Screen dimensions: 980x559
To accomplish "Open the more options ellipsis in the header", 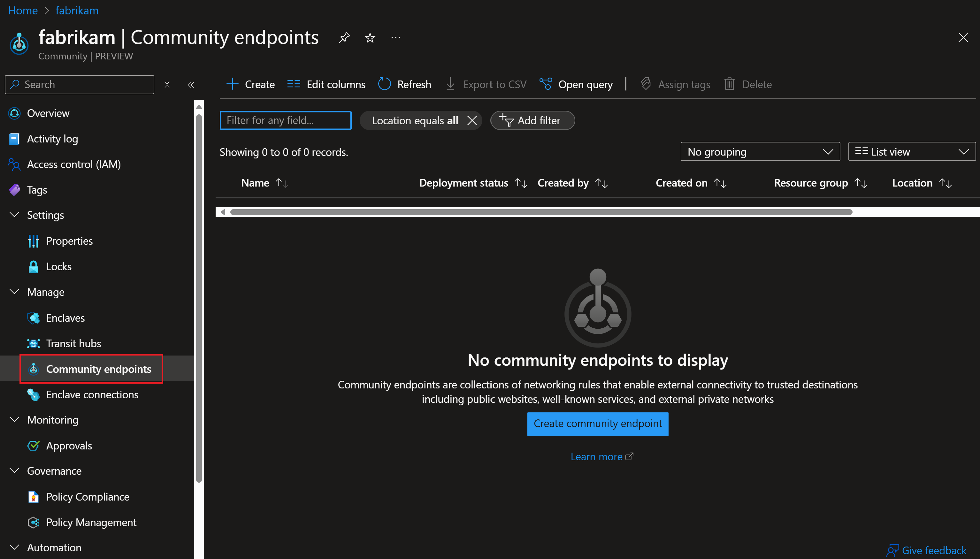I will click(x=396, y=37).
